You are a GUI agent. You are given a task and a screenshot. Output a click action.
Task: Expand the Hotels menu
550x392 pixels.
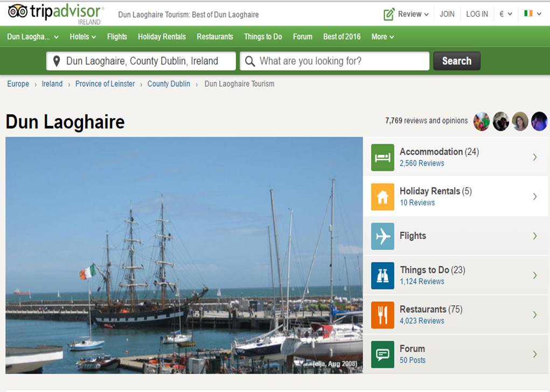83,37
